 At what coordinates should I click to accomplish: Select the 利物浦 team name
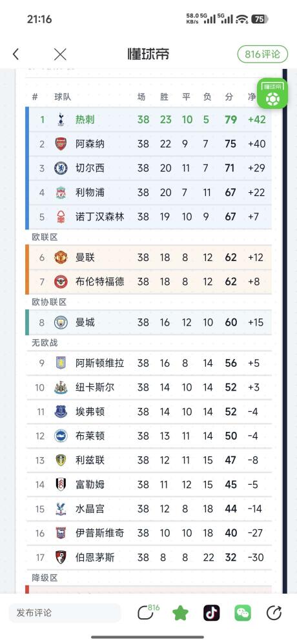point(90,192)
